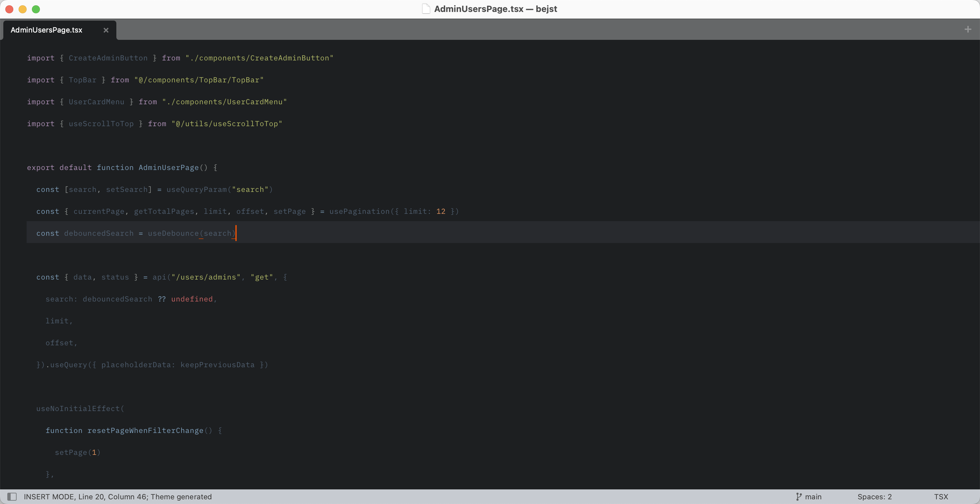Click the window title AdminUsersPage.tsx — bejst
This screenshot has height=504, width=980.
coord(495,9)
